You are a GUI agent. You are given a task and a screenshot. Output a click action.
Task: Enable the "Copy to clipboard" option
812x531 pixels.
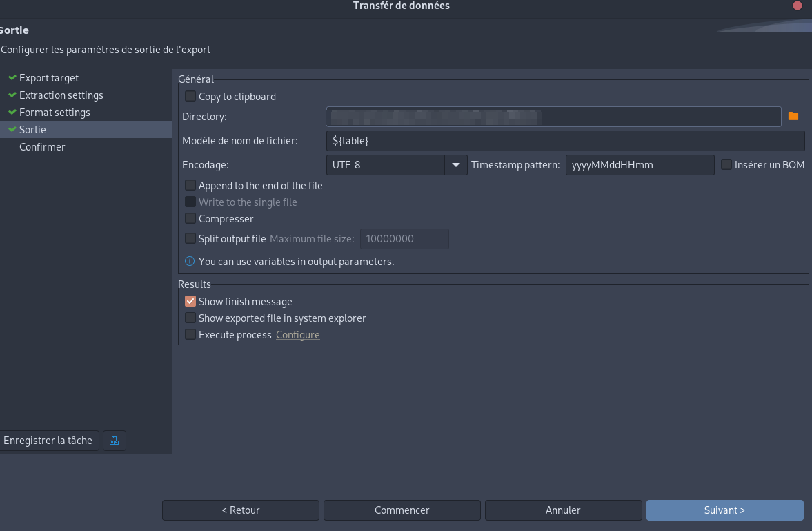coord(190,96)
